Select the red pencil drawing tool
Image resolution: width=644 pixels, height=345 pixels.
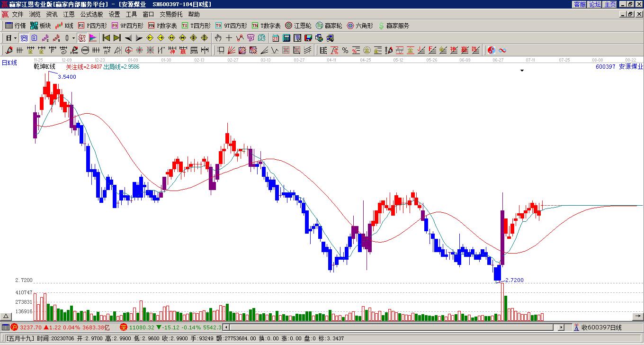(x=9, y=50)
